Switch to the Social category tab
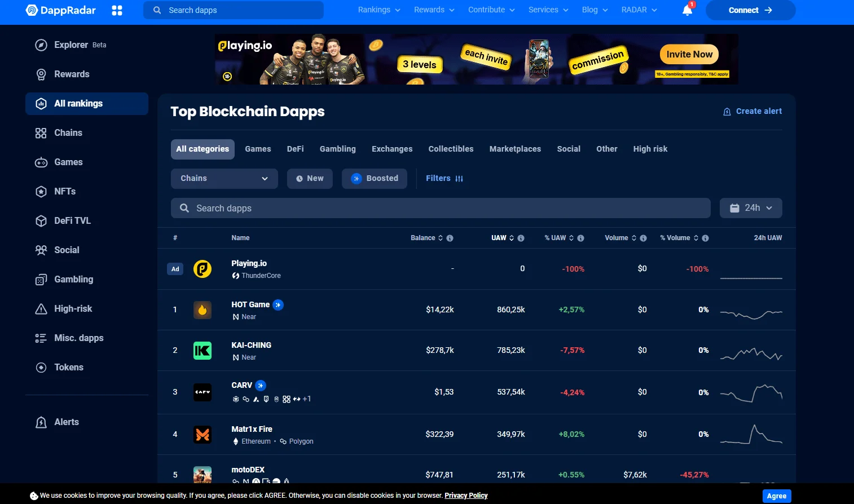The width and height of the screenshot is (854, 504). [x=569, y=149]
